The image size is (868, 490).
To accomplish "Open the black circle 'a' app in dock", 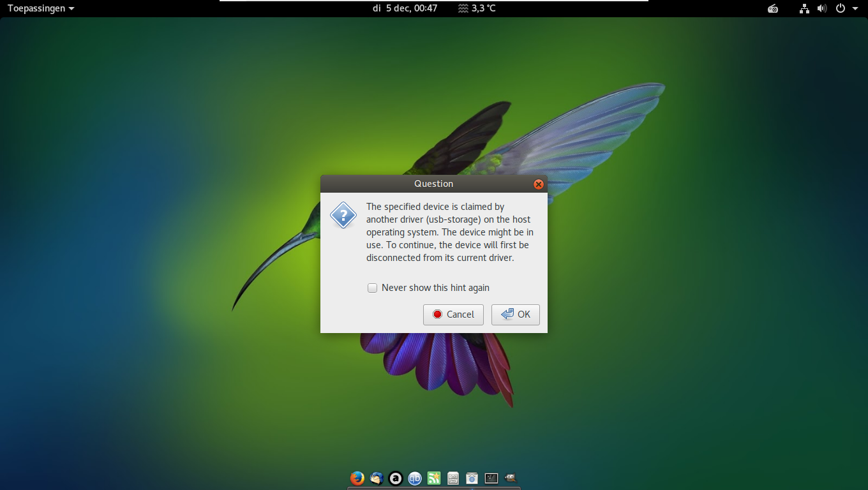I will click(396, 478).
